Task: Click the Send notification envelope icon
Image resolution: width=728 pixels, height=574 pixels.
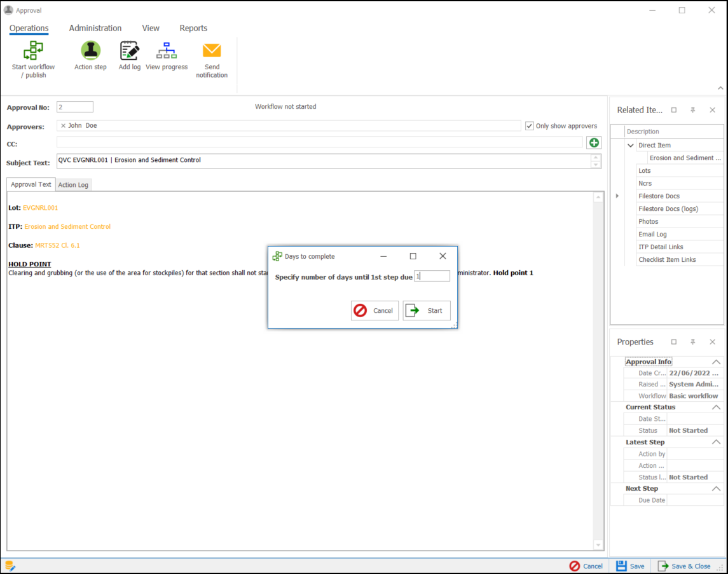Action: pyautogui.click(x=212, y=51)
